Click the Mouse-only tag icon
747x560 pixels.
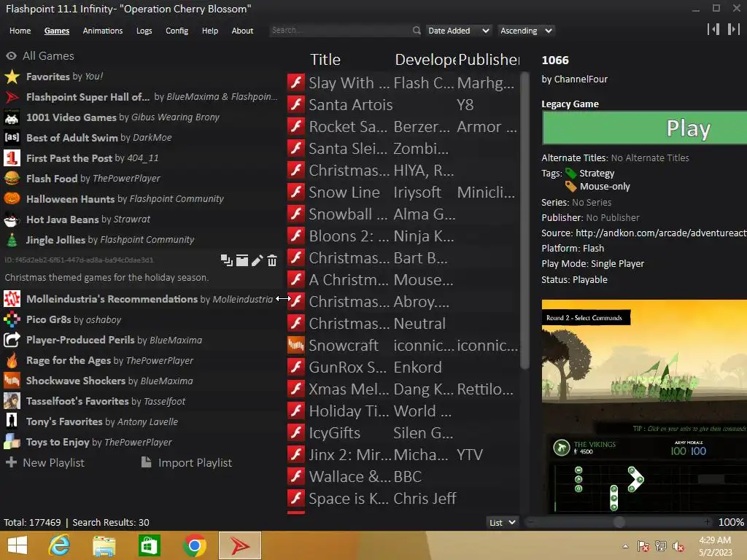pyautogui.click(x=570, y=186)
